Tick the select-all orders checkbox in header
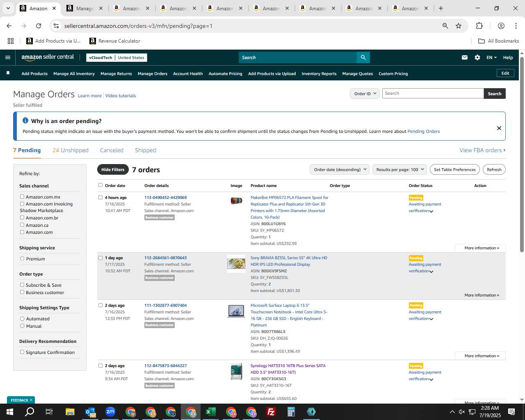This screenshot has height=420, width=525. pyautogui.click(x=100, y=185)
